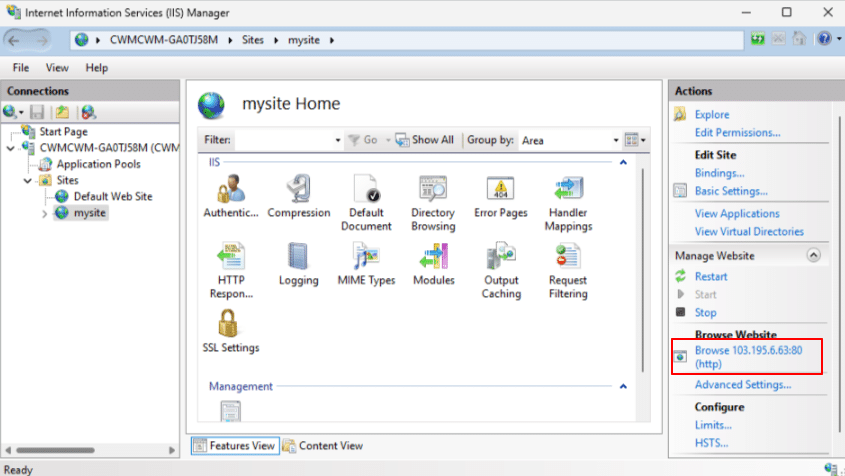The height and width of the screenshot is (476, 845).
Task: Open SSL Settings feature
Action: point(231,330)
